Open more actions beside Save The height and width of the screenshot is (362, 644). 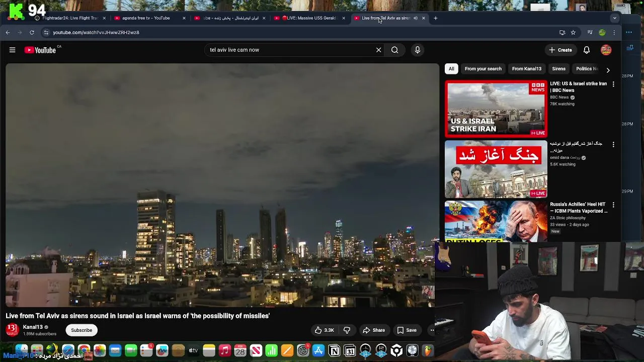tap(431, 330)
